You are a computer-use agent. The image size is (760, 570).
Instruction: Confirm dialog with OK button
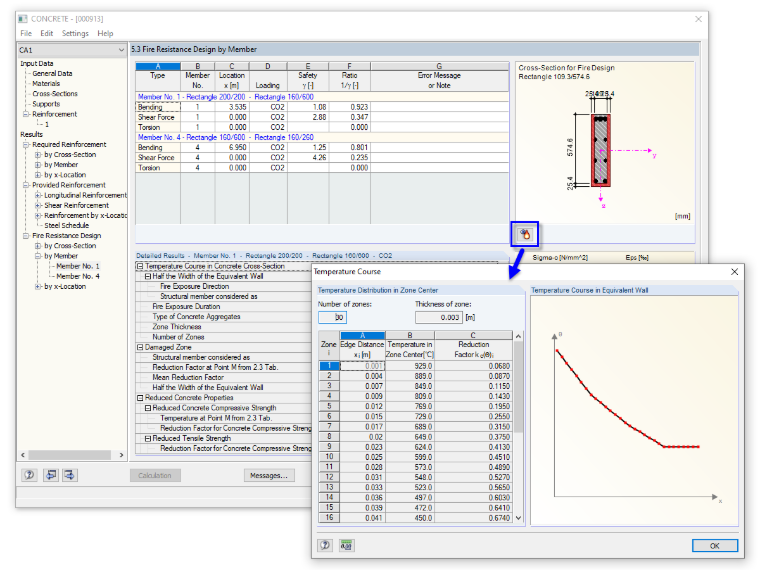click(714, 545)
